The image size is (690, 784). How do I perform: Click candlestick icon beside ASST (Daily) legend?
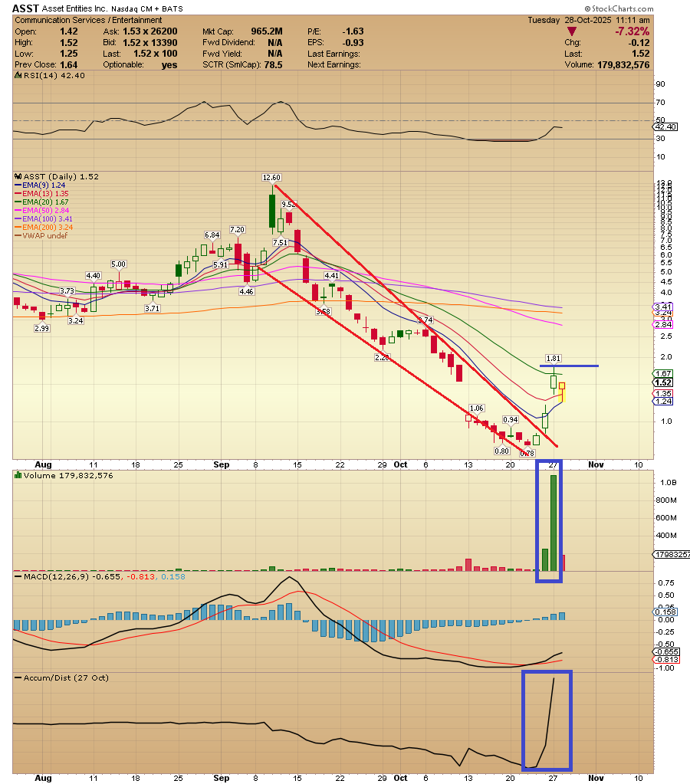18,176
